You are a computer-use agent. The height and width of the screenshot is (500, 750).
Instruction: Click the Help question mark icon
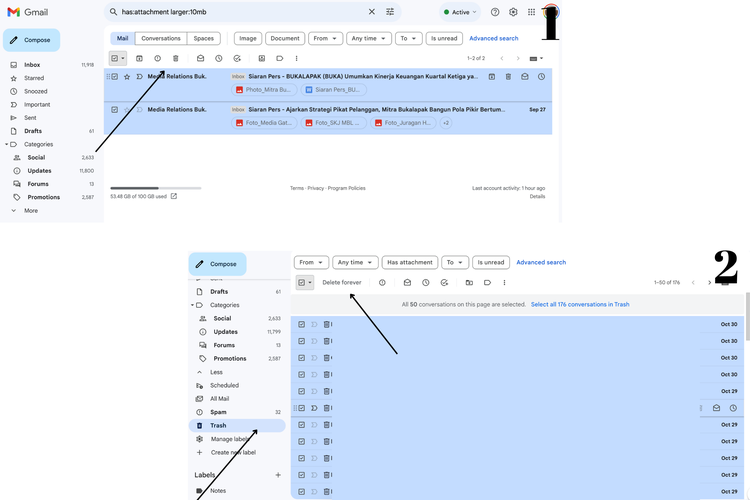pos(495,12)
